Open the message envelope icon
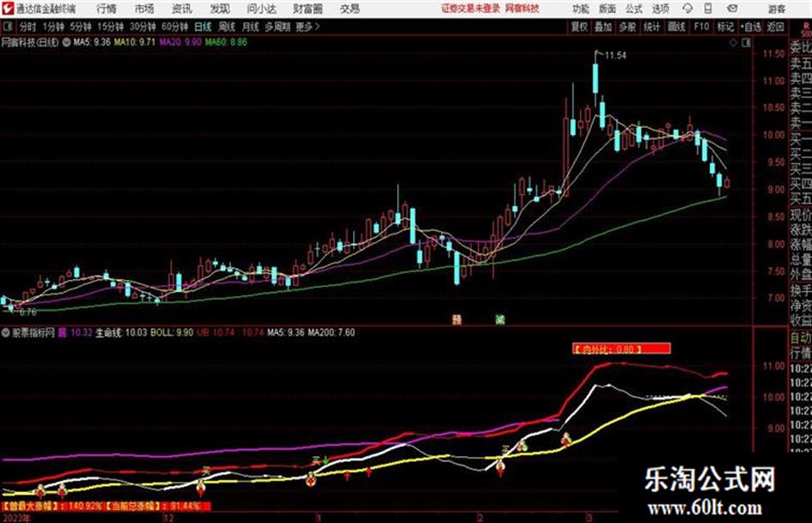This screenshot has width=812, height=523. [x=732, y=9]
